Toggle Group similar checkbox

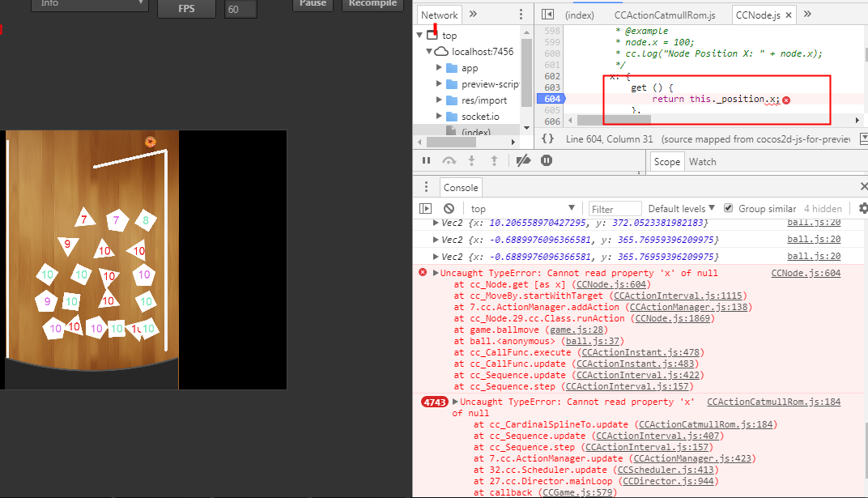(729, 208)
